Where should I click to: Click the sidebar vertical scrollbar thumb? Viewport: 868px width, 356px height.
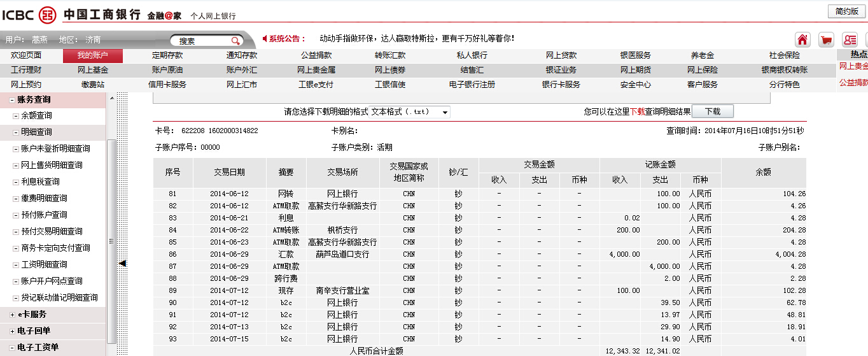click(112, 242)
